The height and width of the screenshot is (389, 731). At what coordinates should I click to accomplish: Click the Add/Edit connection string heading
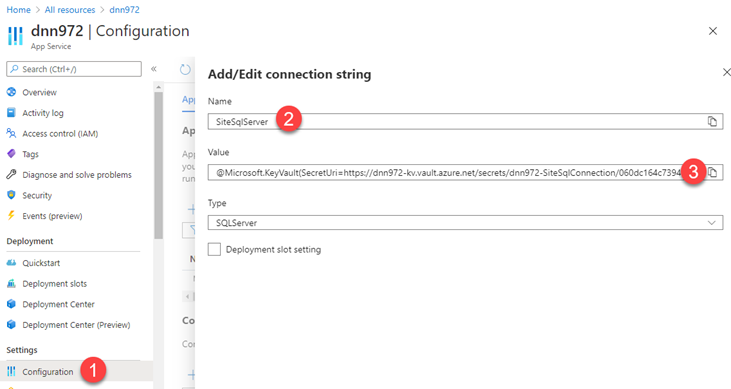290,74
